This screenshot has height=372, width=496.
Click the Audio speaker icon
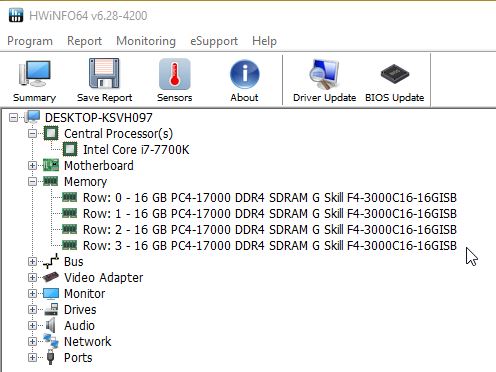(50, 325)
